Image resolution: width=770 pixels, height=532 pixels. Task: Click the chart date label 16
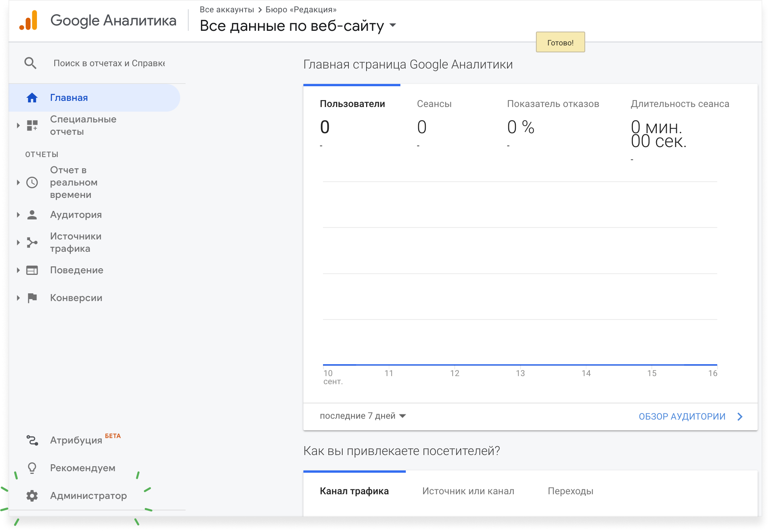(x=713, y=373)
